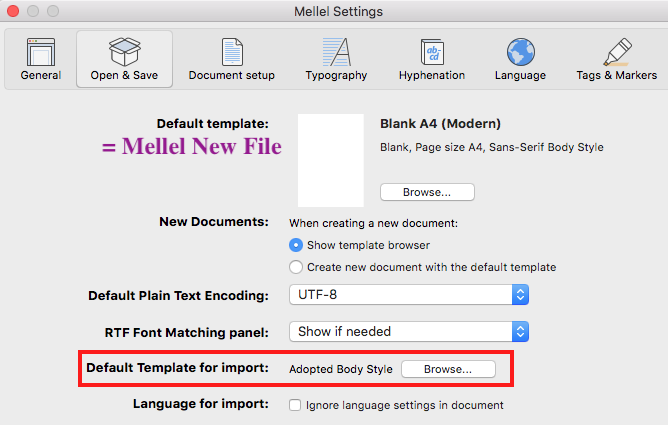Open Default Plain Text Encoding dropdown

coord(408,295)
